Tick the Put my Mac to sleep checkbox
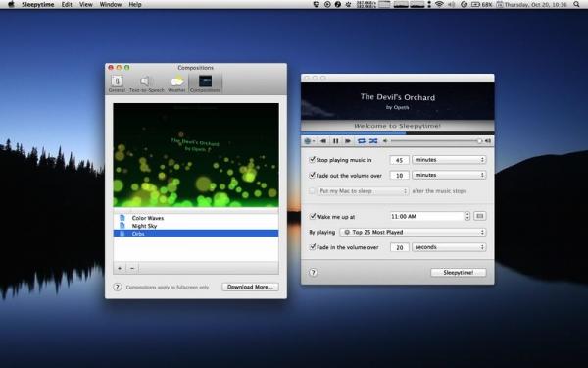 312,190
